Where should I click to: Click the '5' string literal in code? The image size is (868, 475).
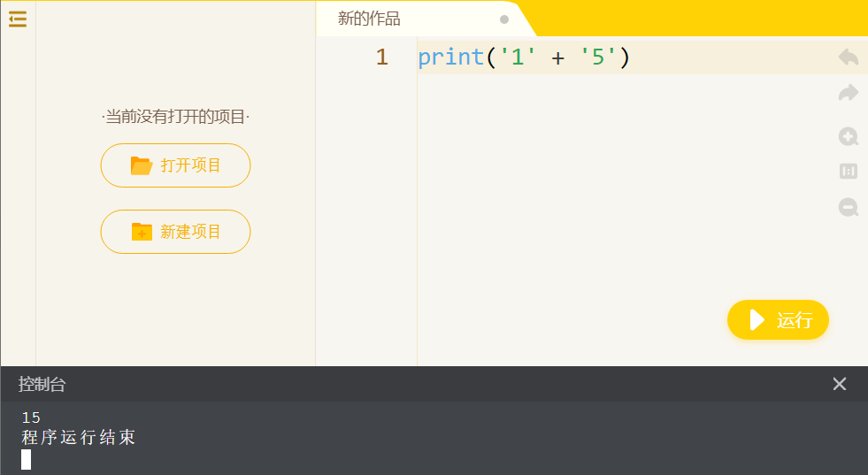(x=598, y=57)
